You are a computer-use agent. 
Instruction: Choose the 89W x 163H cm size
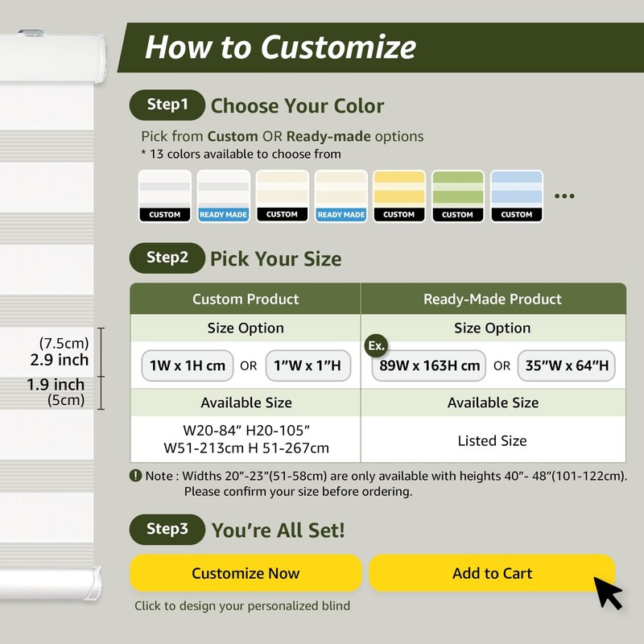coord(428,365)
